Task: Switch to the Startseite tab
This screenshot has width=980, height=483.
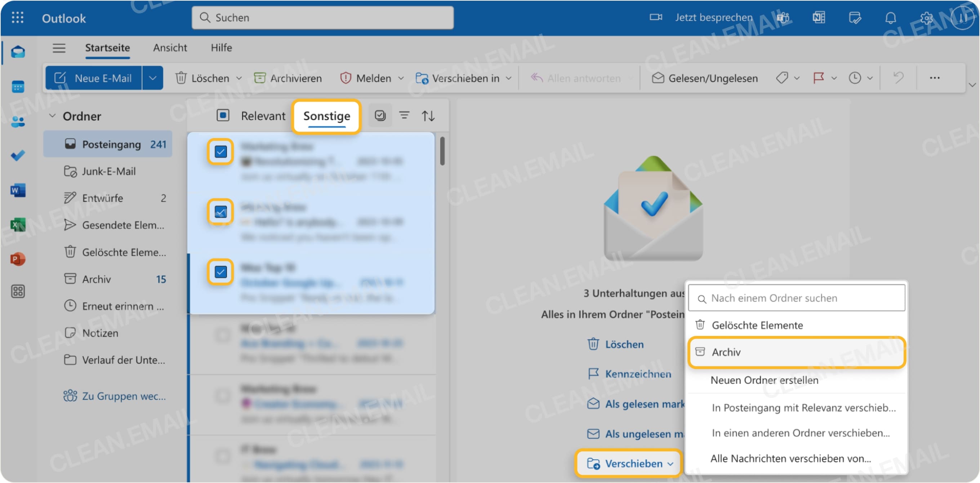Action: [x=107, y=48]
